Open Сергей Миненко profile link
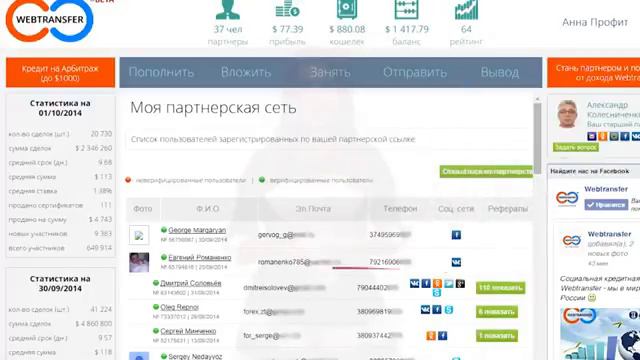 click(x=188, y=331)
